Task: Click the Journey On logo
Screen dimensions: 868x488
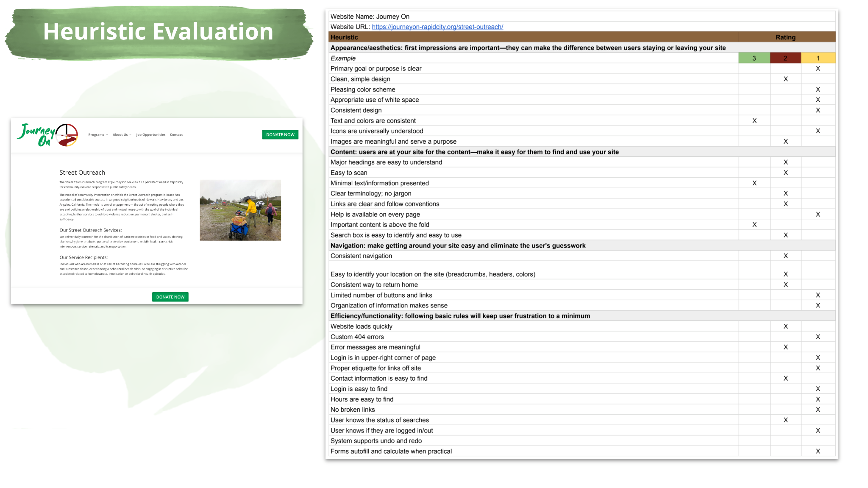Action: pos(47,135)
